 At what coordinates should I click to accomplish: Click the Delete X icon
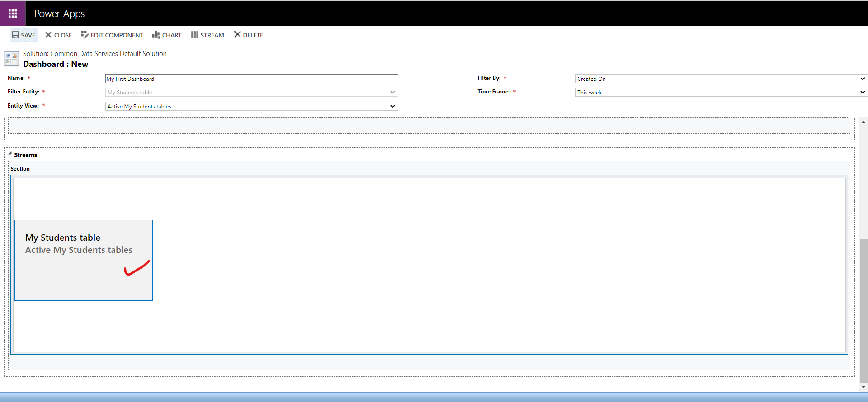(x=237, y=35)
